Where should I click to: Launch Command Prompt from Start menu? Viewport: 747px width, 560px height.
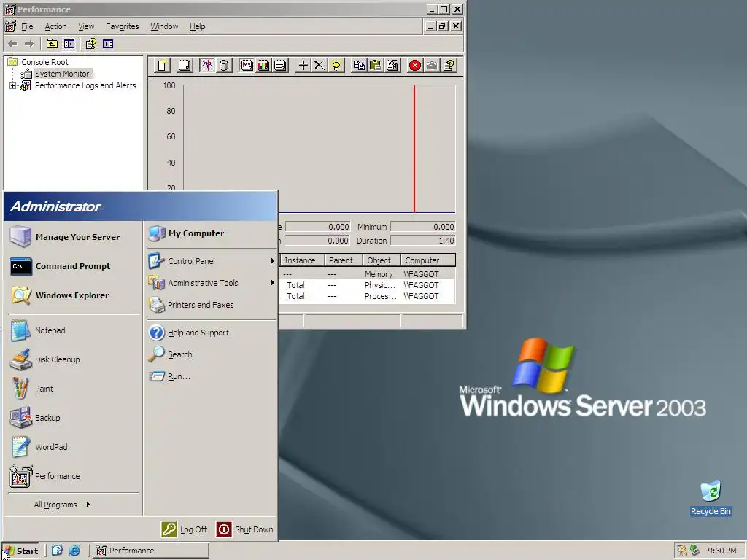pyautogui.click(x=72, y=266)
